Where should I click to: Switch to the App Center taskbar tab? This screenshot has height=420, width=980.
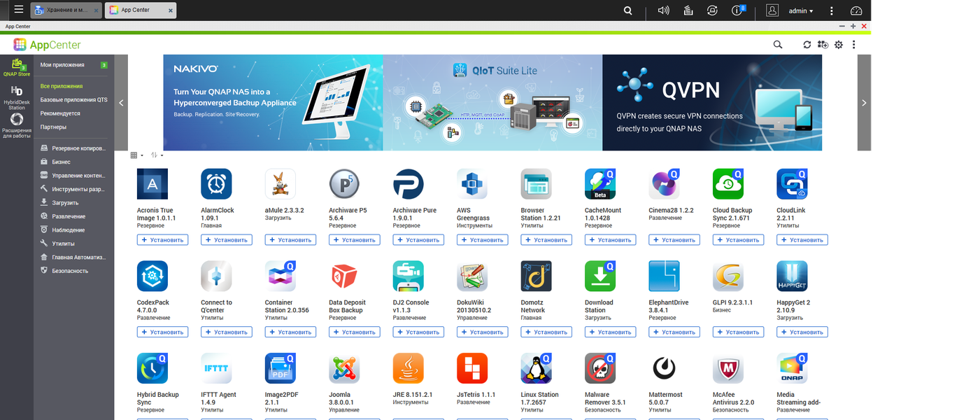tap(141, 10)
